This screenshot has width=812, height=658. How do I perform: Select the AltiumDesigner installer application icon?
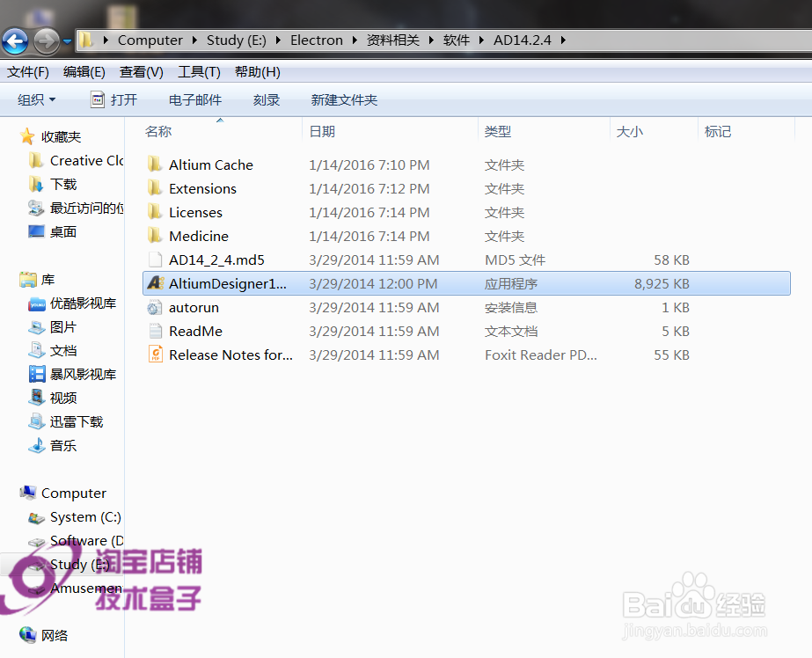click(x=156, y=283)
